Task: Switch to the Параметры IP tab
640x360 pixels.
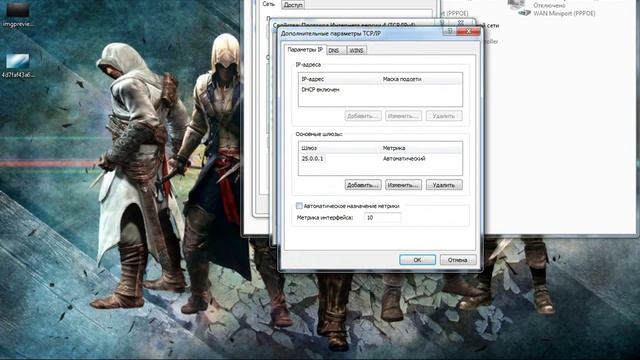Action: point(305,50)
